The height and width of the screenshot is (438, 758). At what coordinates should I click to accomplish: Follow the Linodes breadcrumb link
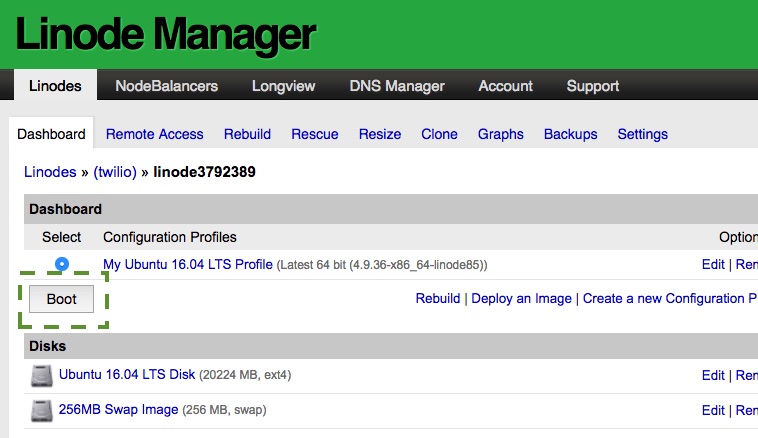(x=50, y=172)
